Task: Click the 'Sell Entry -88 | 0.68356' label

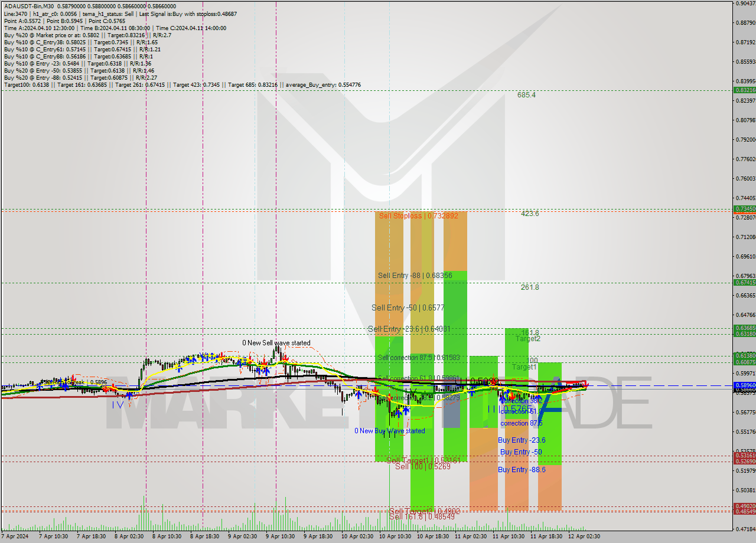Action: point(415,276)
